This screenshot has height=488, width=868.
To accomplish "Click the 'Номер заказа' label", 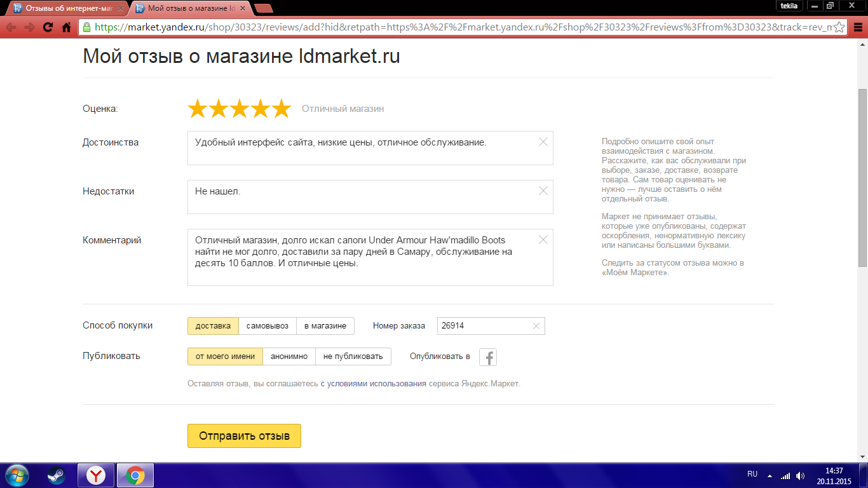I will tap(399, 326).
